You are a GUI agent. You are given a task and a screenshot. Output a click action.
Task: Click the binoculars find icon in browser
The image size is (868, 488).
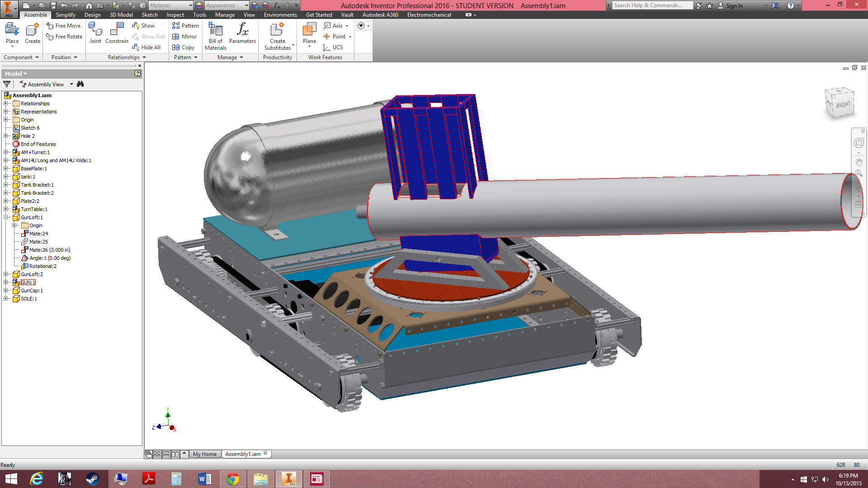tap(80, 84)
